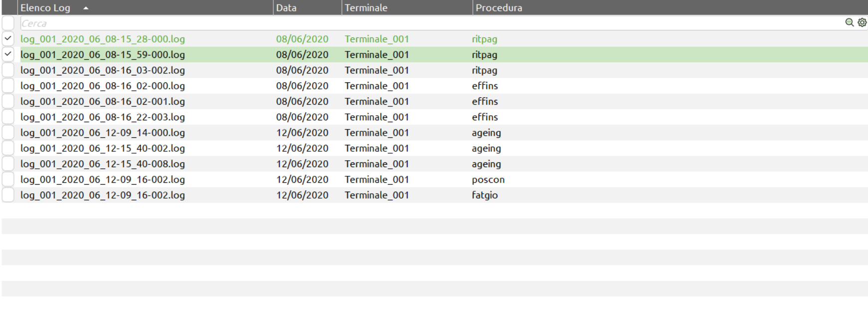Uncheck the log_001_2020_06_08-15_28-000.log checkbox
Screen dimensions: 868x312
point(8,38)
